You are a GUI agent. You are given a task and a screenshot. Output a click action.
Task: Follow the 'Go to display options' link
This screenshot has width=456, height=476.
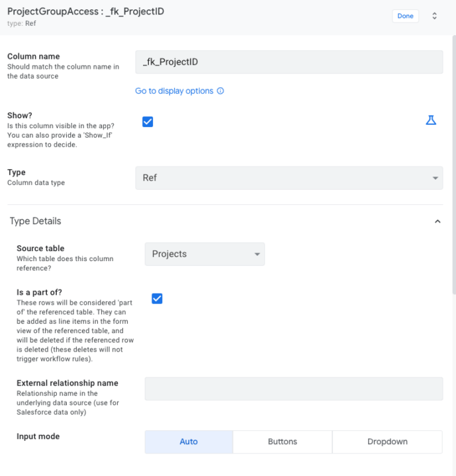pyautogui.click(x=174, y=91)
